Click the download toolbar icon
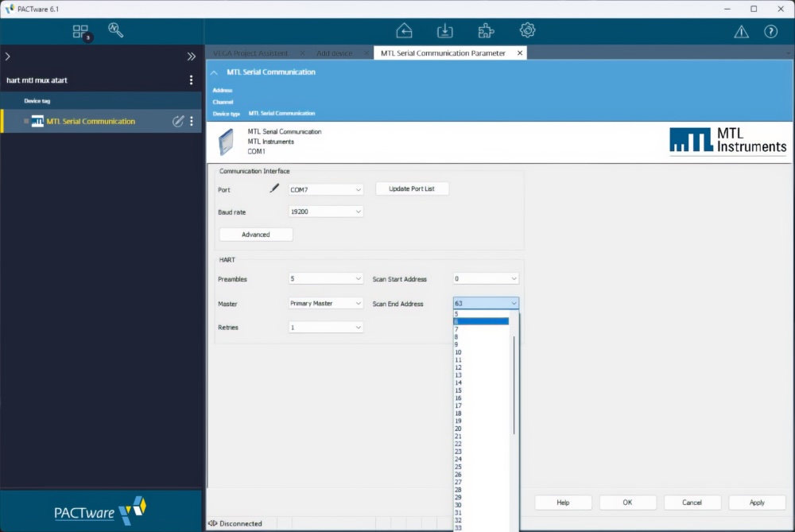The height and width of the screenshot is (532, 795). [x=444, y=31]
